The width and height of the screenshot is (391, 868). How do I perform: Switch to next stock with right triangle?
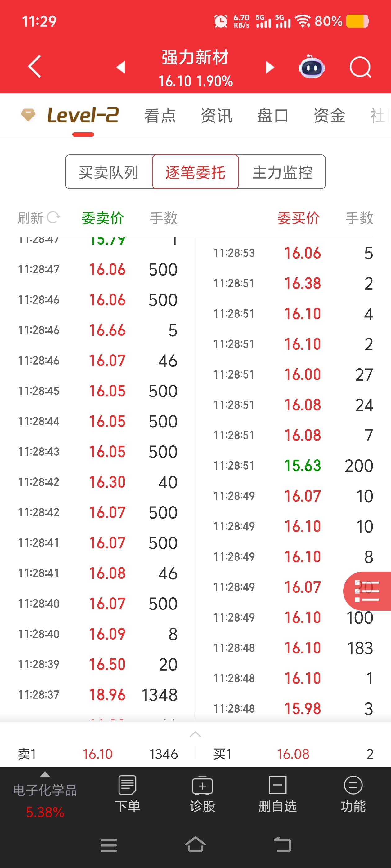pyautogui.click(x=270, y=67)
